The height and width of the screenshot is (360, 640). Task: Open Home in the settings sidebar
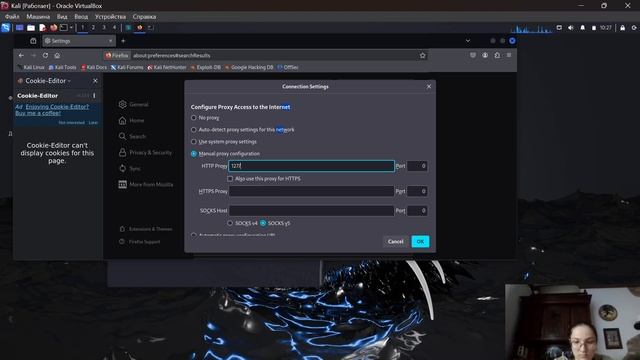point(131,120)
